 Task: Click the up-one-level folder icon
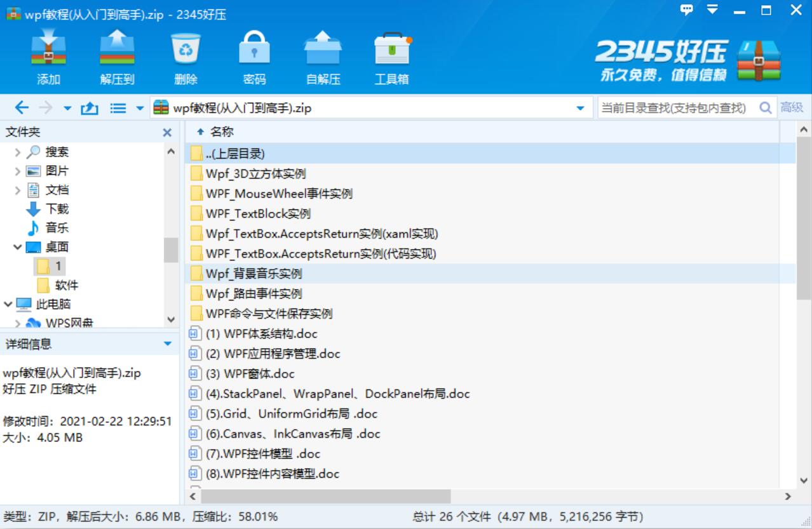(89, 109)
